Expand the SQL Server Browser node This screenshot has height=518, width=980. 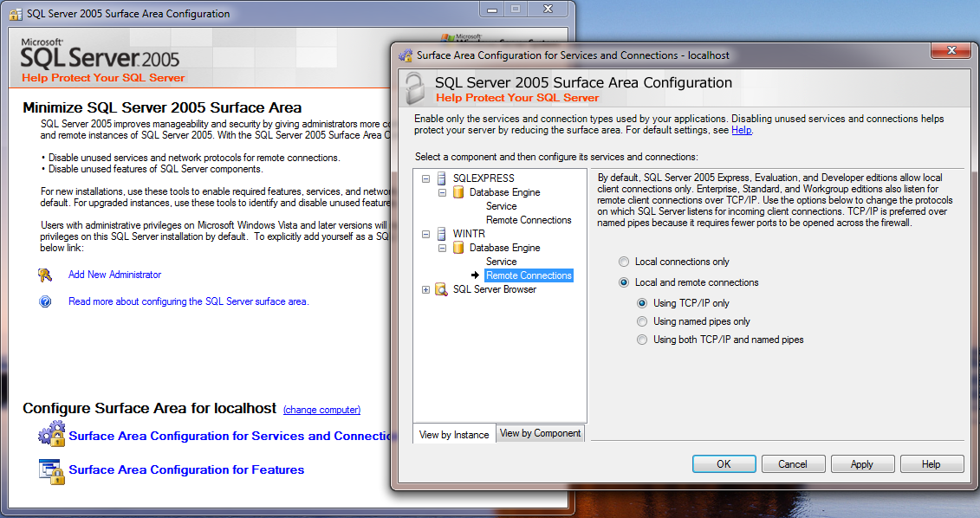(425, 289)
